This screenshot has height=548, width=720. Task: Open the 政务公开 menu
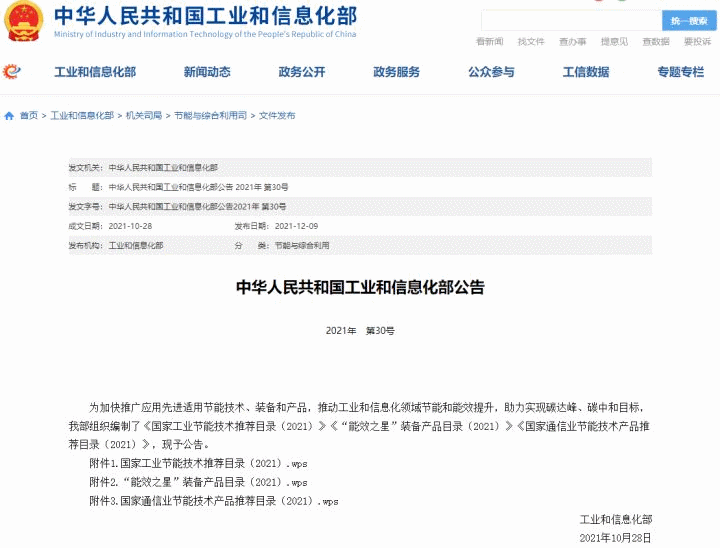click(x=302, y=72)
